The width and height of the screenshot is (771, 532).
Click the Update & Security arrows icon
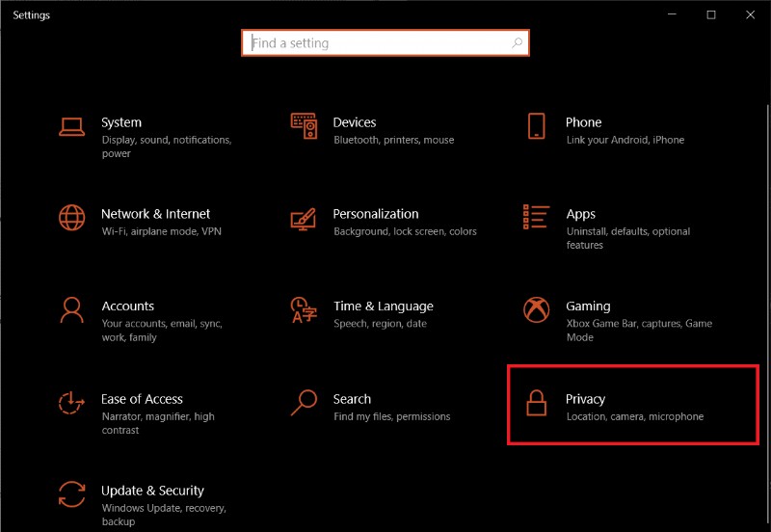point(71,494)
